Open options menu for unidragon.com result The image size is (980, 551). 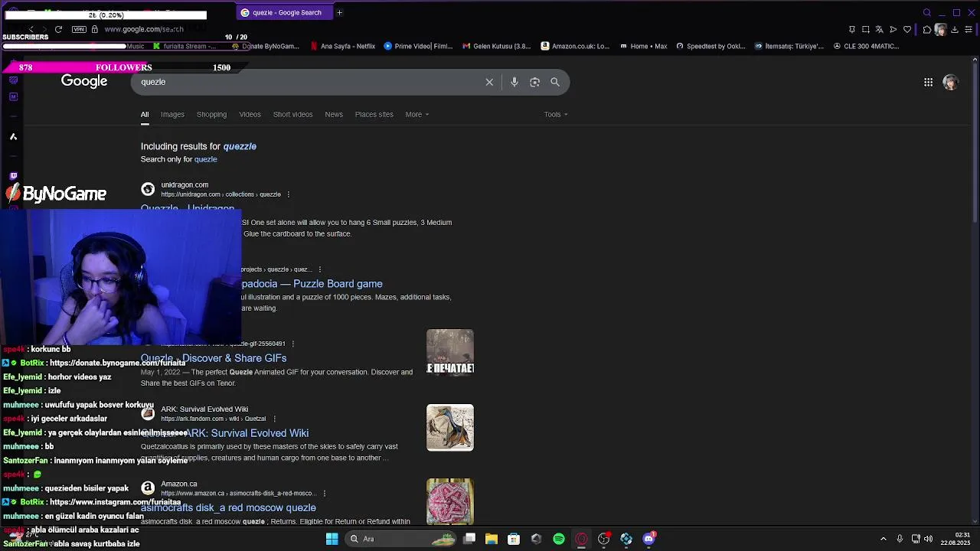click(288, 194)
